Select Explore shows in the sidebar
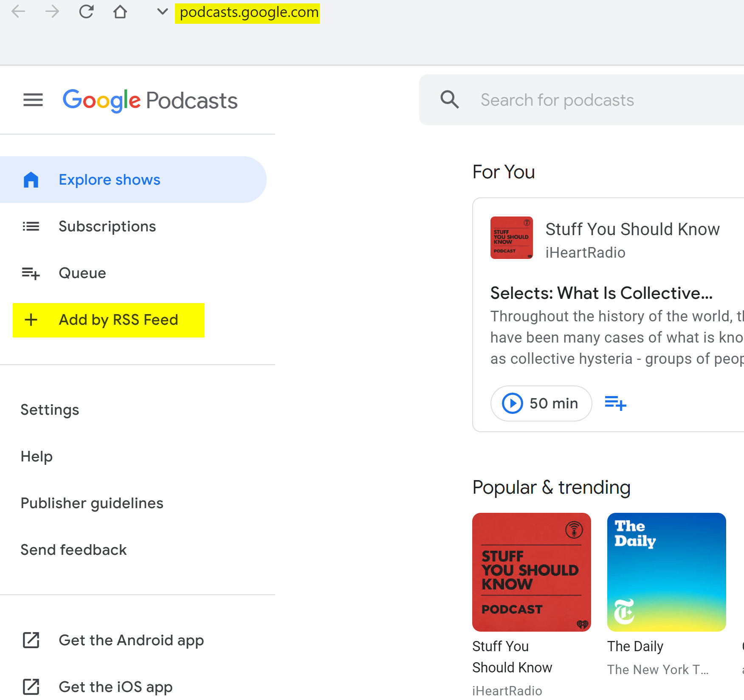This screenshot has height=700, width=744. click(133, 180)
